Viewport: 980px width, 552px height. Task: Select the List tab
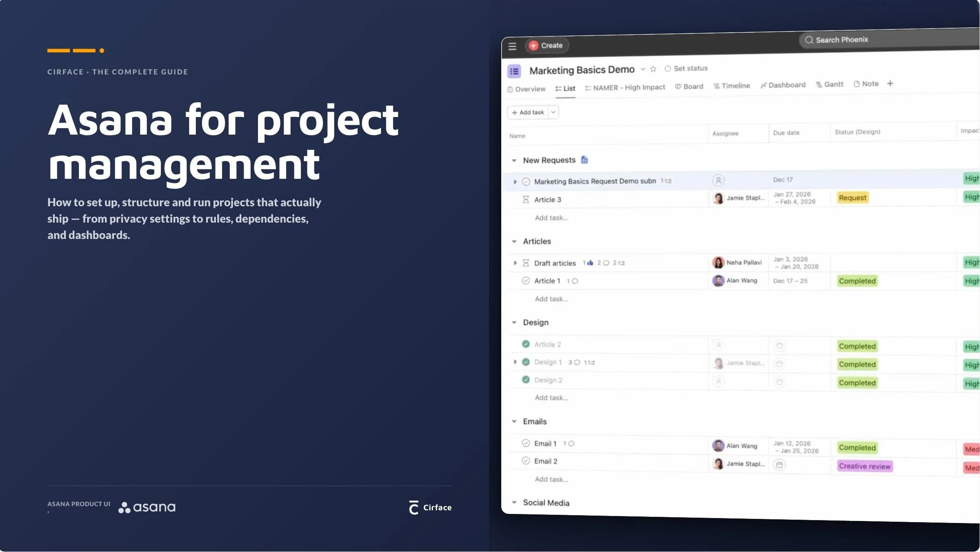[x=565, y=88]
